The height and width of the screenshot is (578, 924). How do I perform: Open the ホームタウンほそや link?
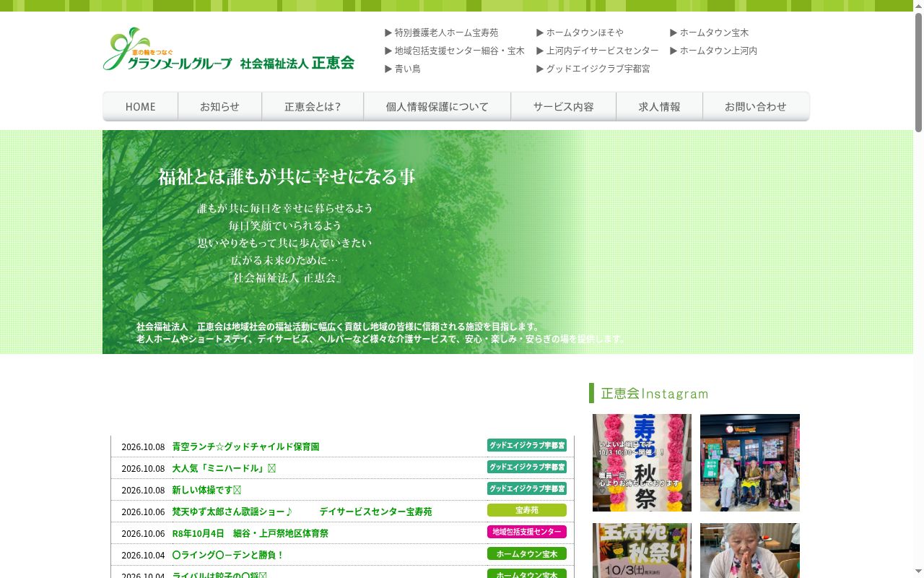pyautogui.click(x=580, y=33)
